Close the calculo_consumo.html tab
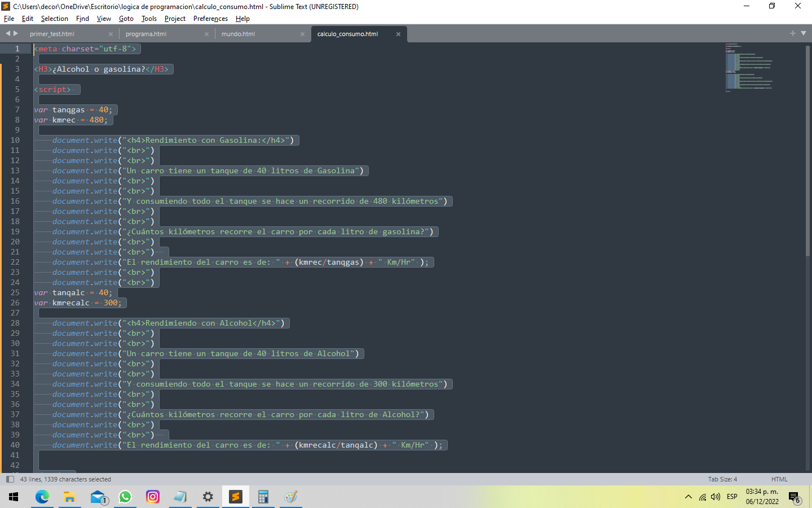 [x=398, y=34]
